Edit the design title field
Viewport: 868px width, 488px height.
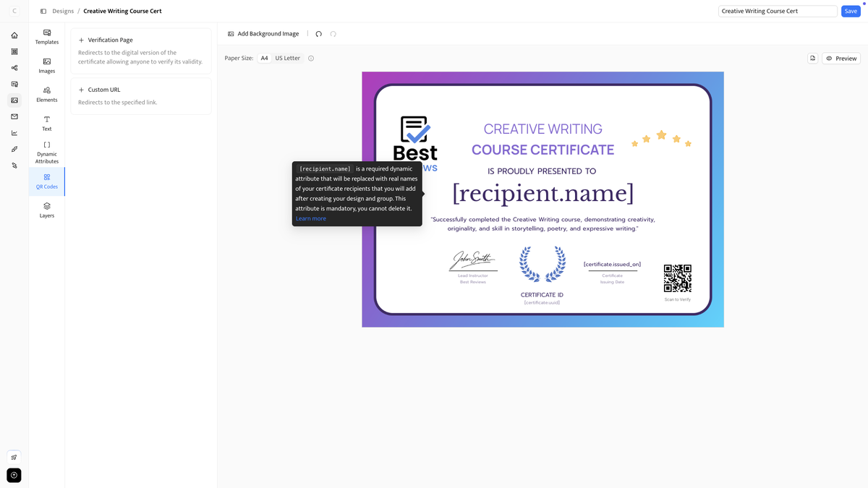click(x=778, y=11)
